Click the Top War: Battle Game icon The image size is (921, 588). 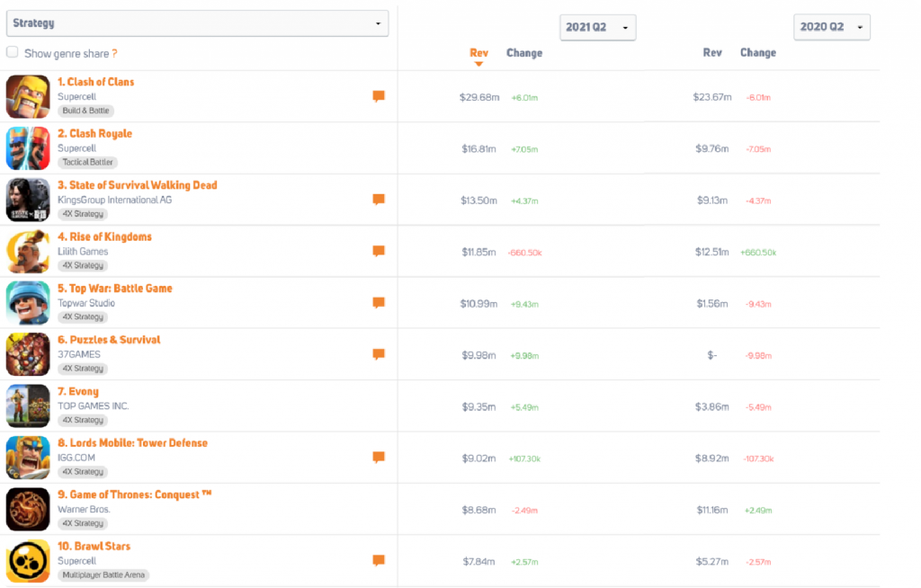click(x=28, y=303)
